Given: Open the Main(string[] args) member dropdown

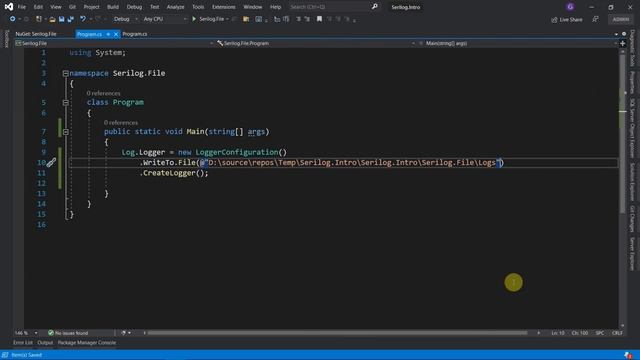Looking at the screenshot, I should (517, 43).
